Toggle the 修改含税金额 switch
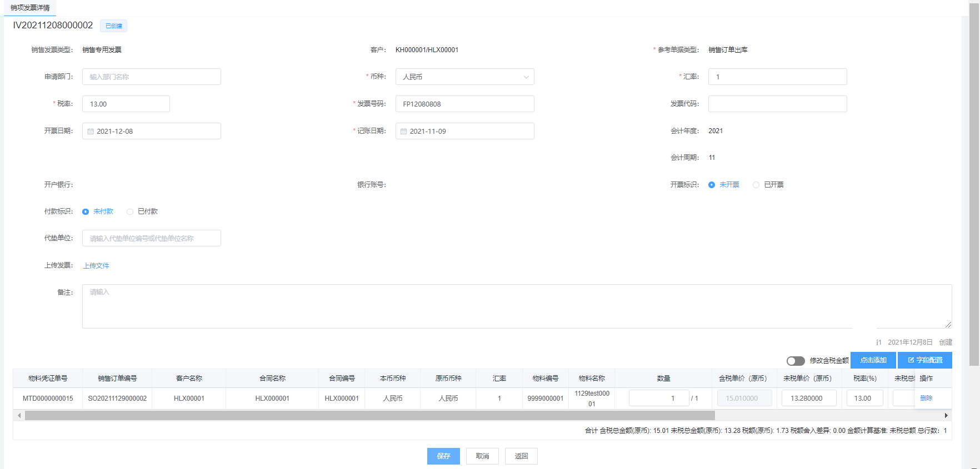Screen dimensions: 980x469 coord(795,361)
